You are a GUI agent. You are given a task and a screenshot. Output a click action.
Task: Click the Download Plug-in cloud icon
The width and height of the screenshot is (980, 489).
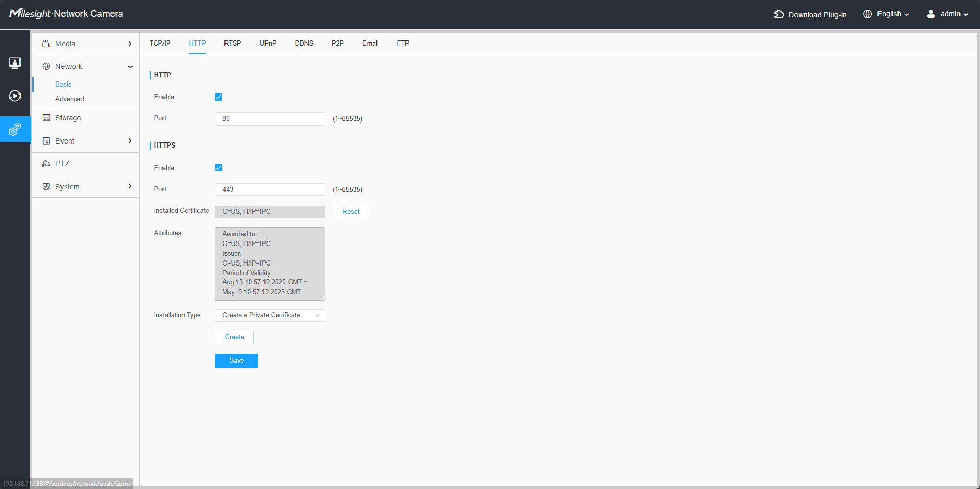pos(779,14)
